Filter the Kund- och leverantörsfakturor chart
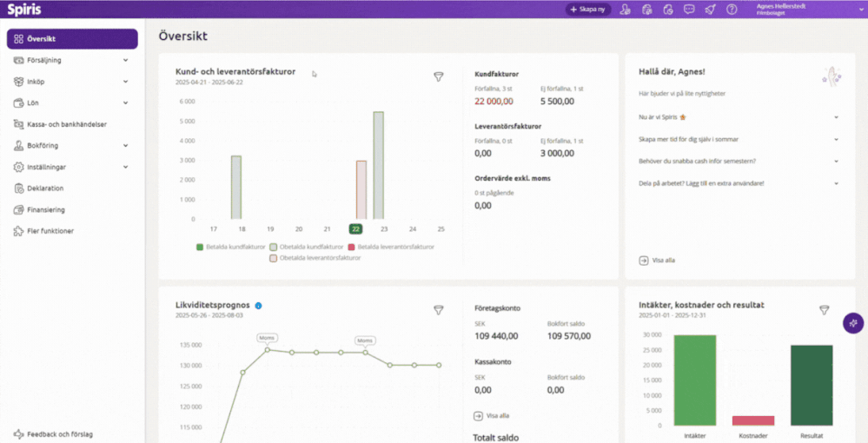Viewport: 868px width, 443px height. (439, 77)
